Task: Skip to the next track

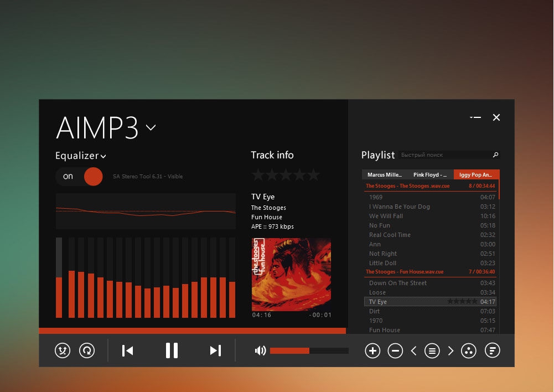Action: [x=215, y=350]
